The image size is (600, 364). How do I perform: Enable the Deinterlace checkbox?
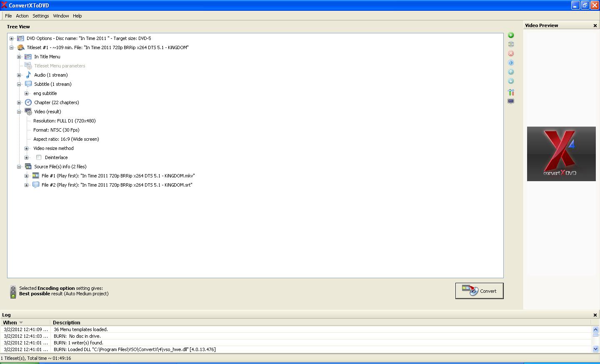pos(39,157)
